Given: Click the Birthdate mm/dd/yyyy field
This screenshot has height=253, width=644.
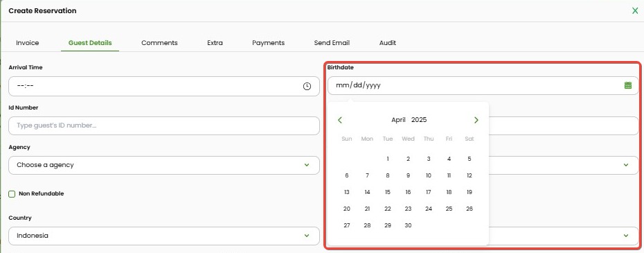Looking at the screenshot, I should coord(483,85).
